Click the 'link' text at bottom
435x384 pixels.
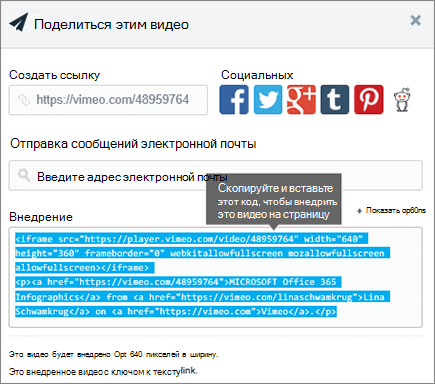tap(189, 370)
